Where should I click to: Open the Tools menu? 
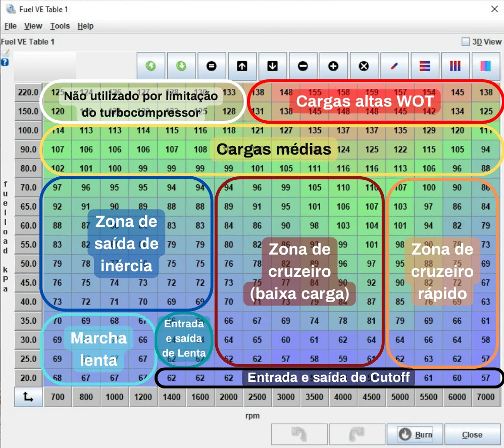(60, 26)
